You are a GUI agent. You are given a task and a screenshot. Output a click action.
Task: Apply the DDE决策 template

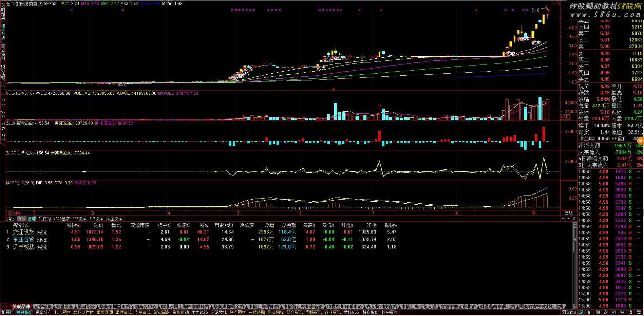point(80,219)
